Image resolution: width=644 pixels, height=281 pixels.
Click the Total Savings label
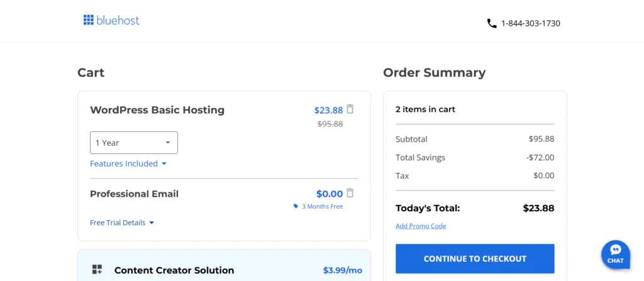click(420, 157)
